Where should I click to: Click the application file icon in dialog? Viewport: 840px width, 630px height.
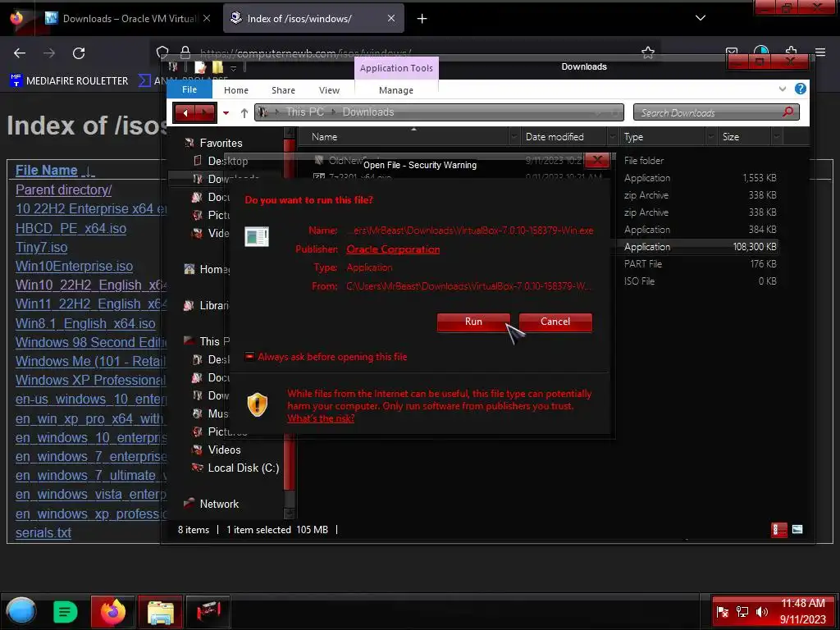(257, 236)
